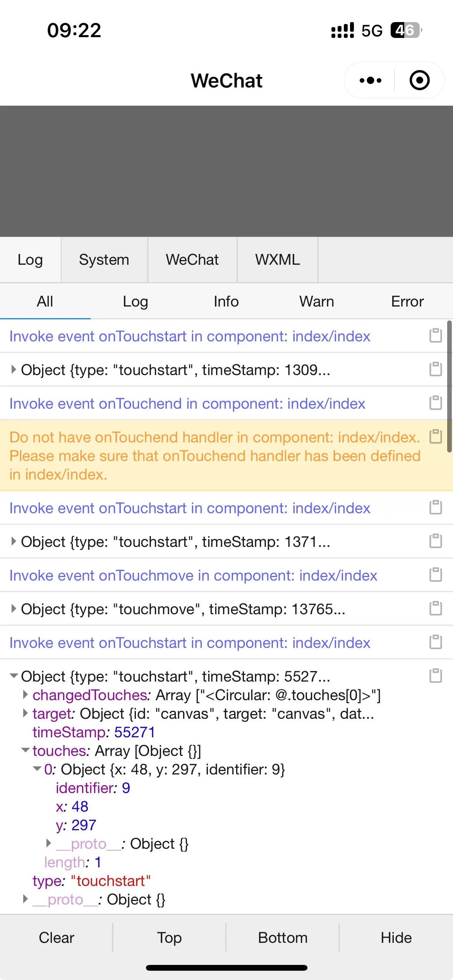Screen dimensions: 453x980
Task: Collapse touches item 0 object
Action: pyautogui.click(x=37, y=769)
